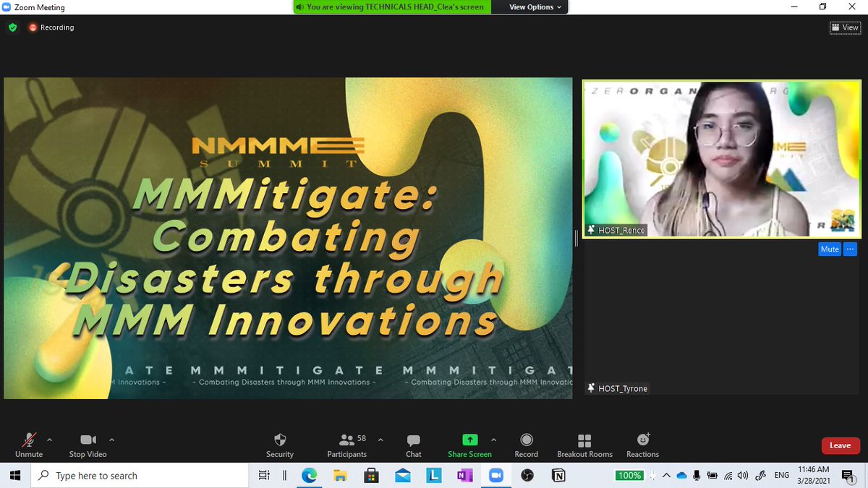Open the Participants panel
Image resolution: width=868 pixels, height=488 pixels.
346,445
